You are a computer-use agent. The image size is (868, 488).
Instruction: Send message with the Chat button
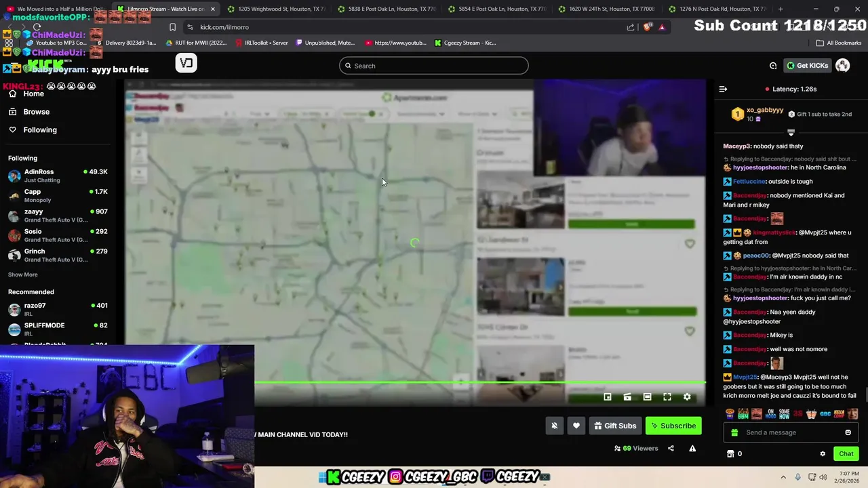[846, 453]
